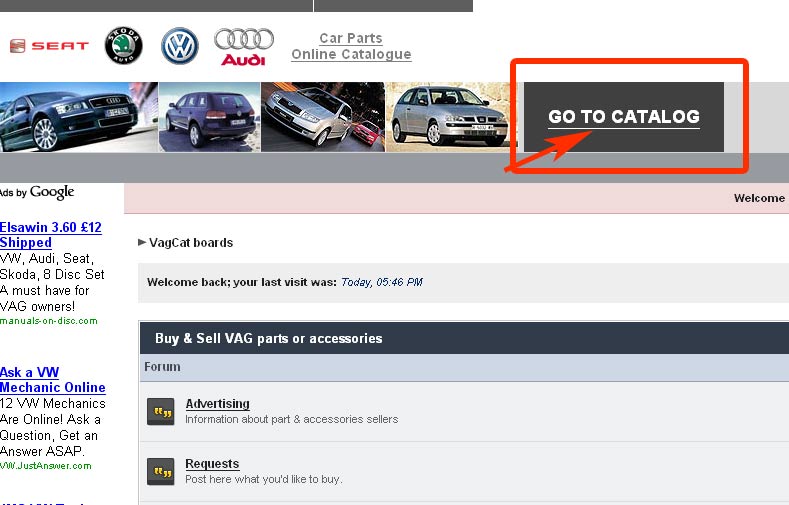Click the silver Skoda and red car photo
The height and width of the screenshot is (505, 789).
tap(322, 117)
